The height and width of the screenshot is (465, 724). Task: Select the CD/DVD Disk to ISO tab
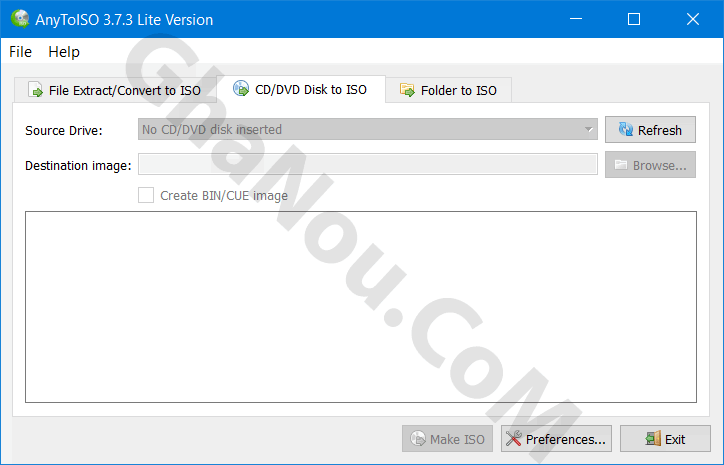tap(301, 89)
